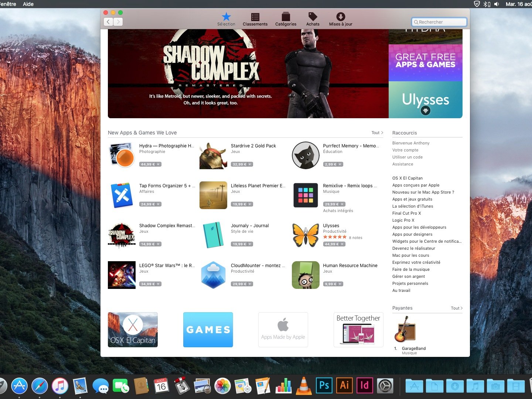
Task: Open the Aide menu in menu bar
Action: 28,4
